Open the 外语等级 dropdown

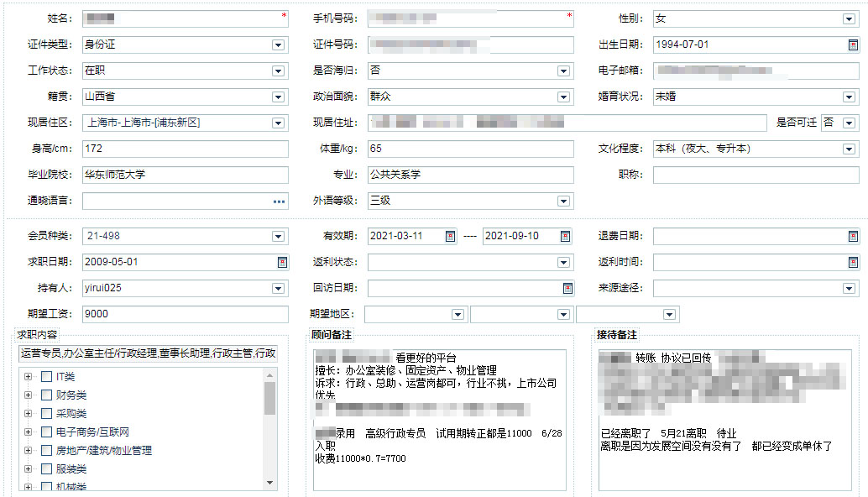tap(563, 201)
